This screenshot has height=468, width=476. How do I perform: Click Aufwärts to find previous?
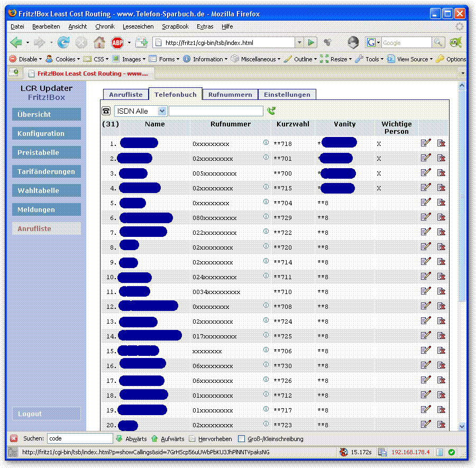click(168, 438)
